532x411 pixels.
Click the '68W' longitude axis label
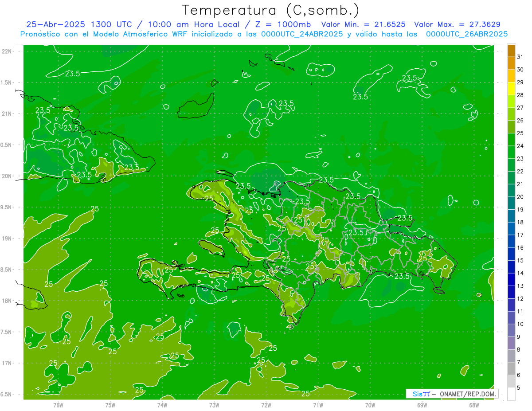pyautogui.click(x=474, y=405)
